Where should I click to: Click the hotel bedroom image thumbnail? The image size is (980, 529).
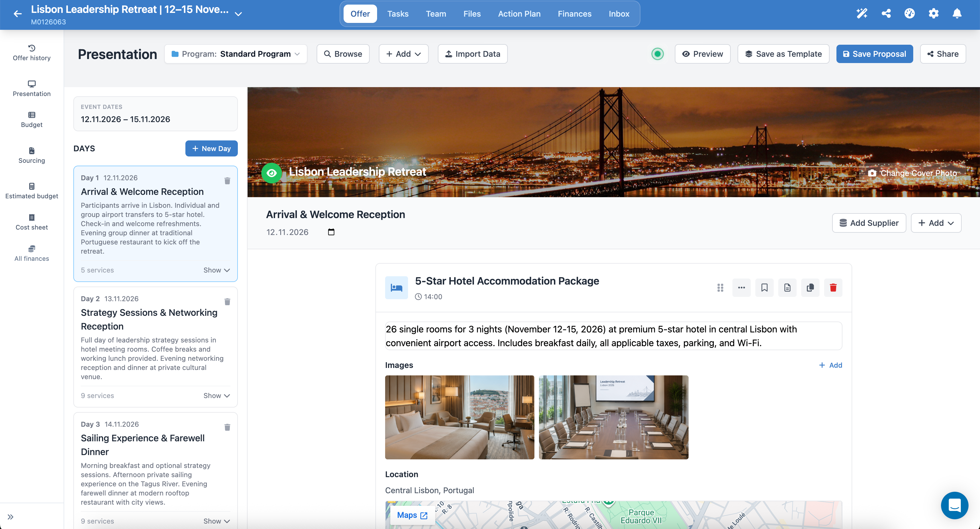(459, 417)
